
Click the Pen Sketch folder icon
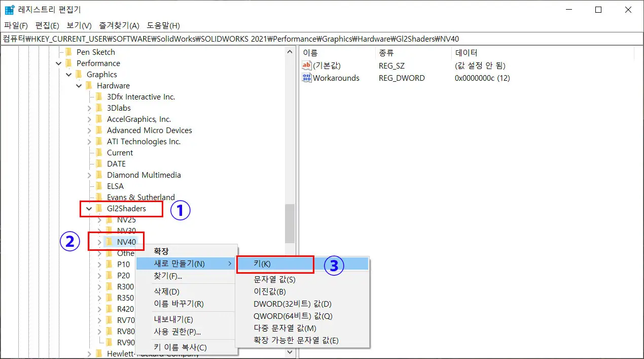pos(68,52)
